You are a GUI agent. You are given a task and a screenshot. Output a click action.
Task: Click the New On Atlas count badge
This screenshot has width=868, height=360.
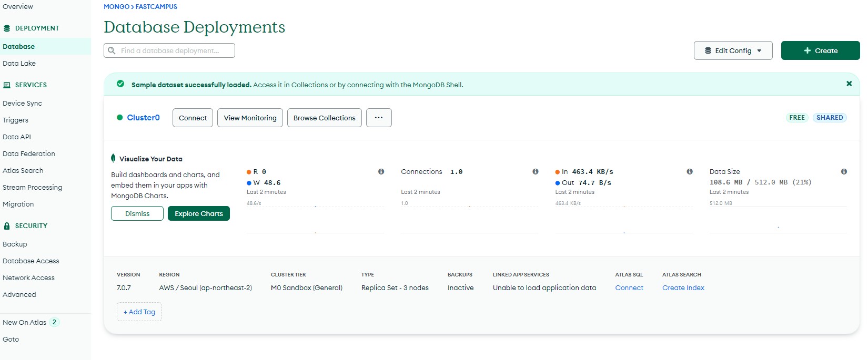pyautogui.click(x=54, y=322)
